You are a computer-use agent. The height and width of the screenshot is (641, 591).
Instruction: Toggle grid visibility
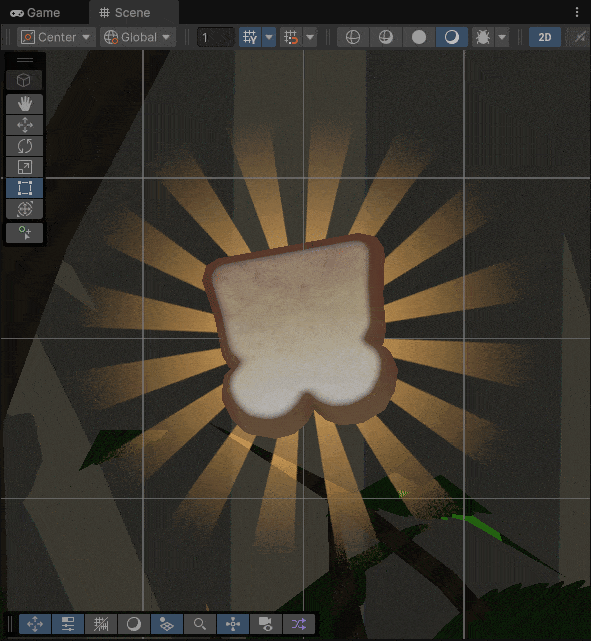[250, 37]
